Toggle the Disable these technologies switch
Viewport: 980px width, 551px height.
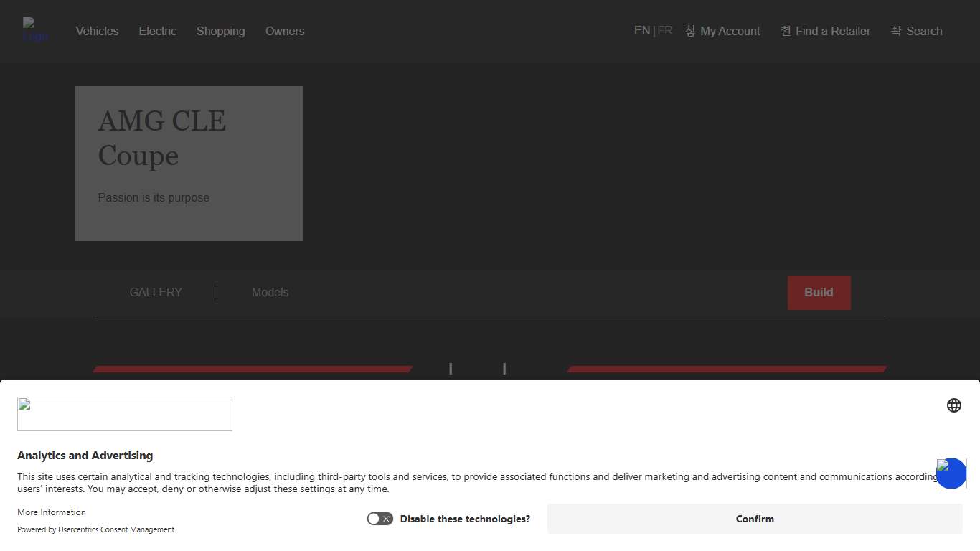(x=380, y=519)
